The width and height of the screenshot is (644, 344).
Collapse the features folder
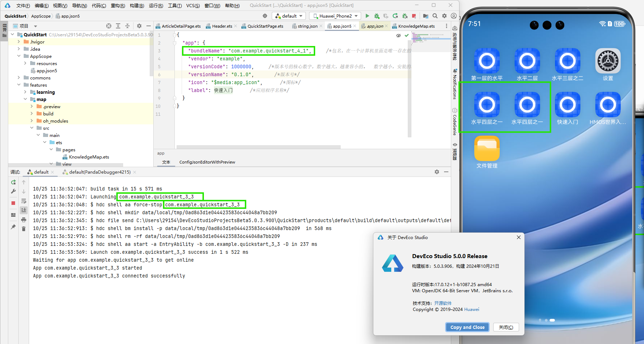(19, 85)
